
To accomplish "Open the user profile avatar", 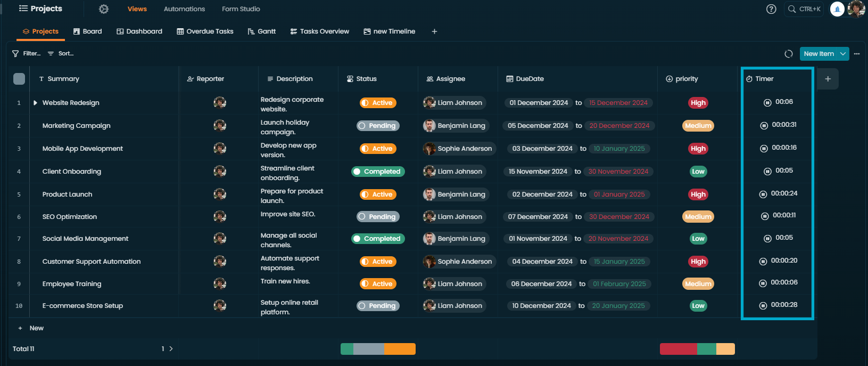I will (856, 9).
